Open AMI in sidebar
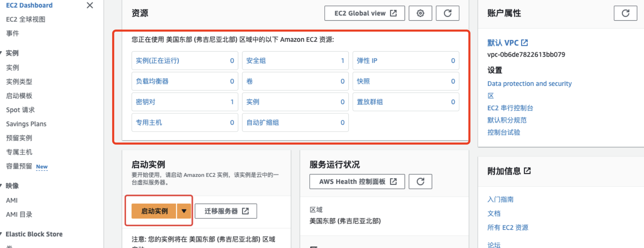 [x=12, y=200]
